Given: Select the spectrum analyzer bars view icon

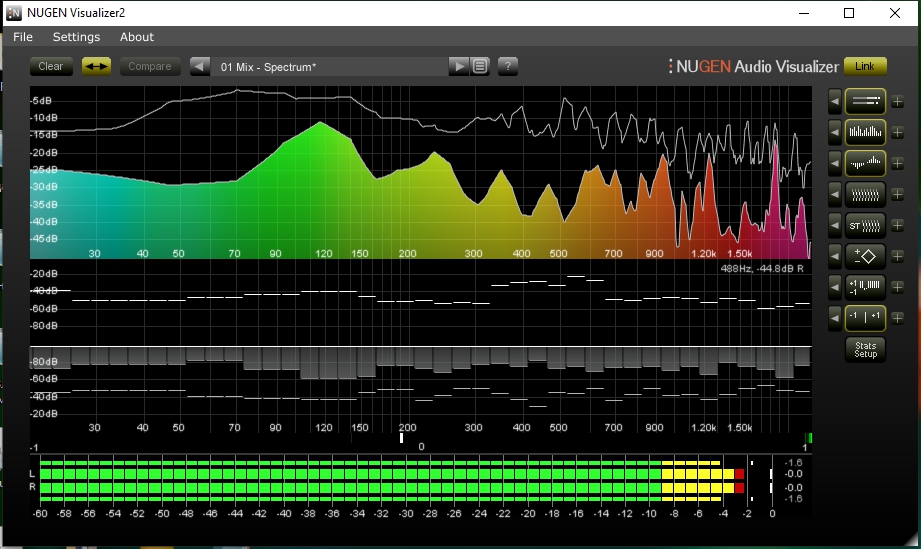Looking at the screenshot, I should click(865, 131).
